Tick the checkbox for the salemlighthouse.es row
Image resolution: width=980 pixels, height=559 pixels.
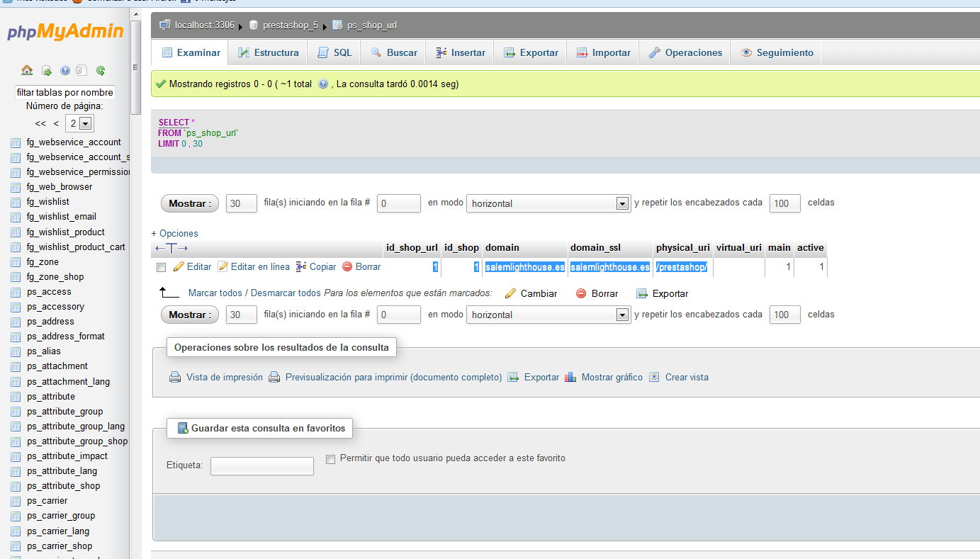click(x=161, y=267)
